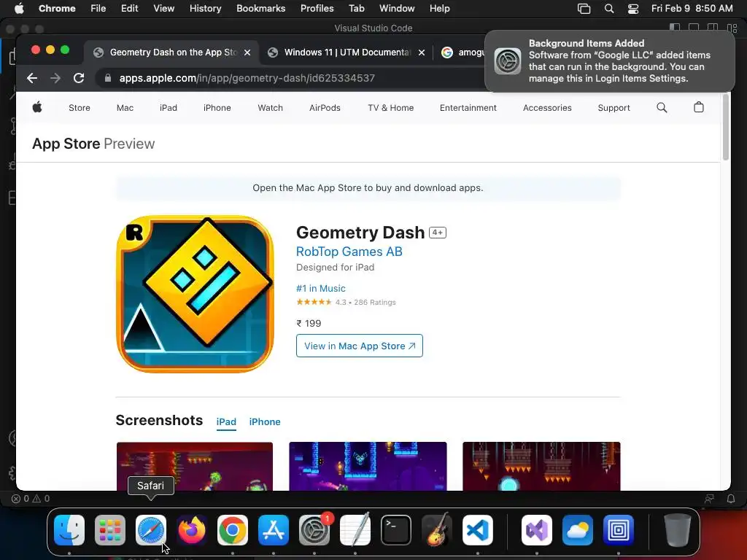The height and width of the screenshot is (560, 747).
Task: Open the iPhone link in Apple navbar
Action: [217, 108]
